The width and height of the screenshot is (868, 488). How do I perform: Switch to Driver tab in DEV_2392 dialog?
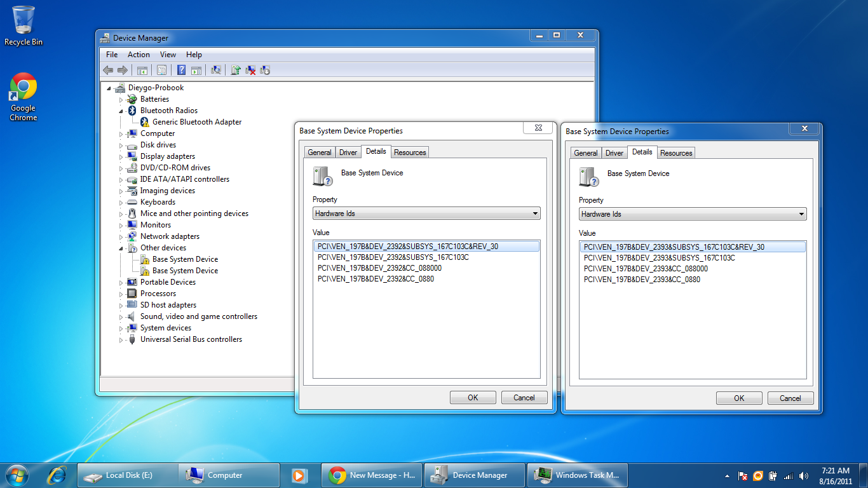[348, 152]
